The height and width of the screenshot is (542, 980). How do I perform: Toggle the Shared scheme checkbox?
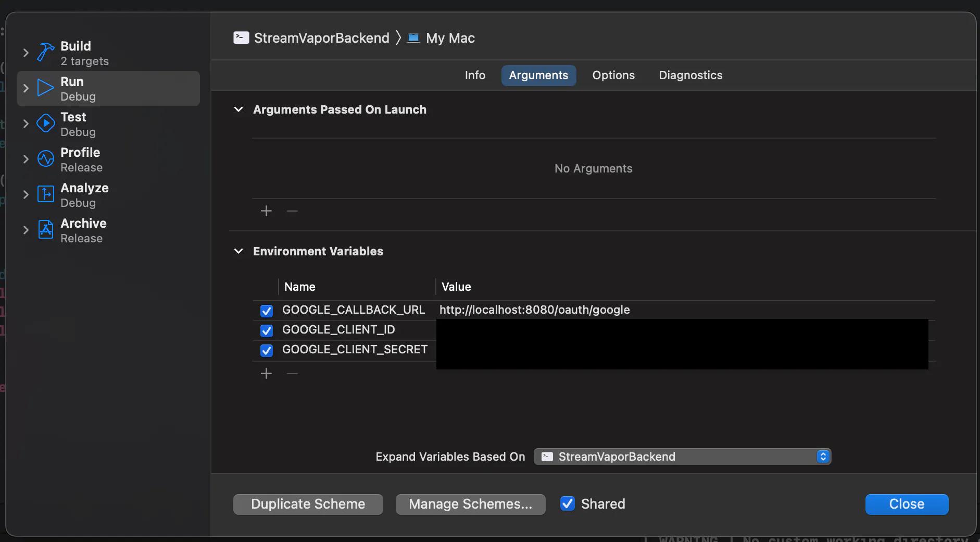568,503
